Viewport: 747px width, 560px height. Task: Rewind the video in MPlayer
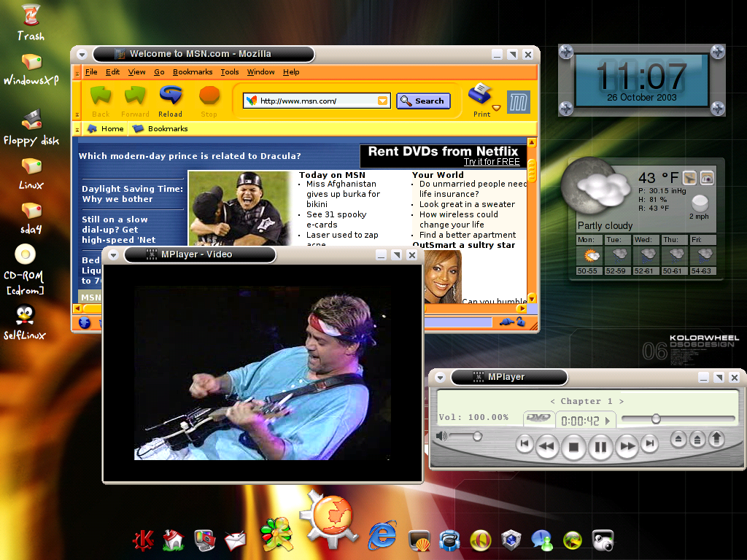coord(546,446)
